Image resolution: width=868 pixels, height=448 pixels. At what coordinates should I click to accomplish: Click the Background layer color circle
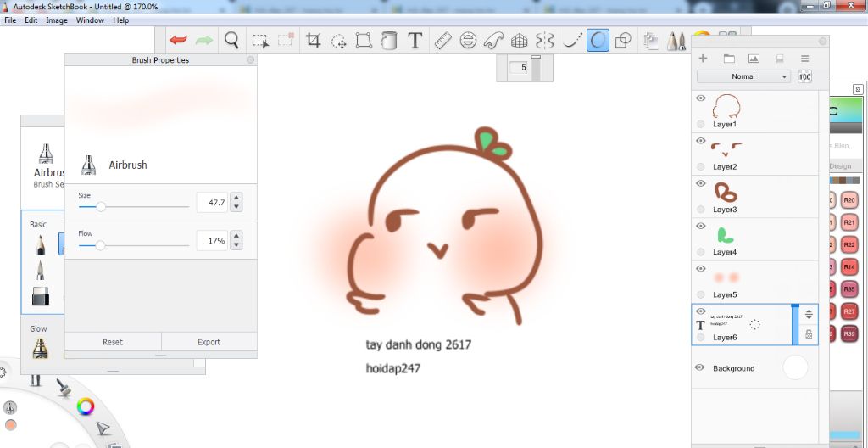point(795,367)
